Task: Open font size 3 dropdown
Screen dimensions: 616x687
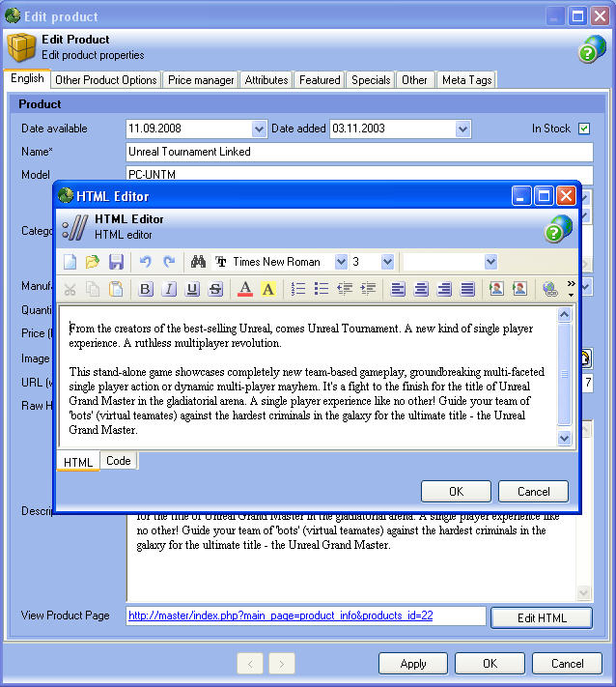Action: [387, 262]
